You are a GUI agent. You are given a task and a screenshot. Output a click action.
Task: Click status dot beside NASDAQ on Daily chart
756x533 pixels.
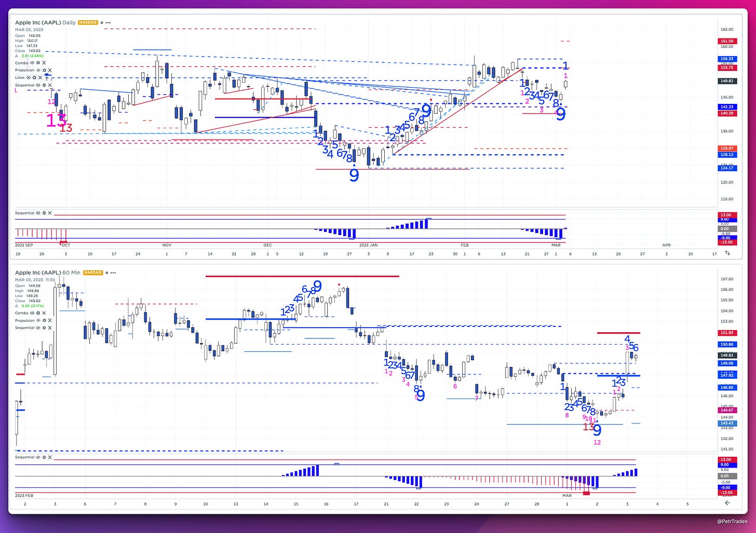(102, 23)
